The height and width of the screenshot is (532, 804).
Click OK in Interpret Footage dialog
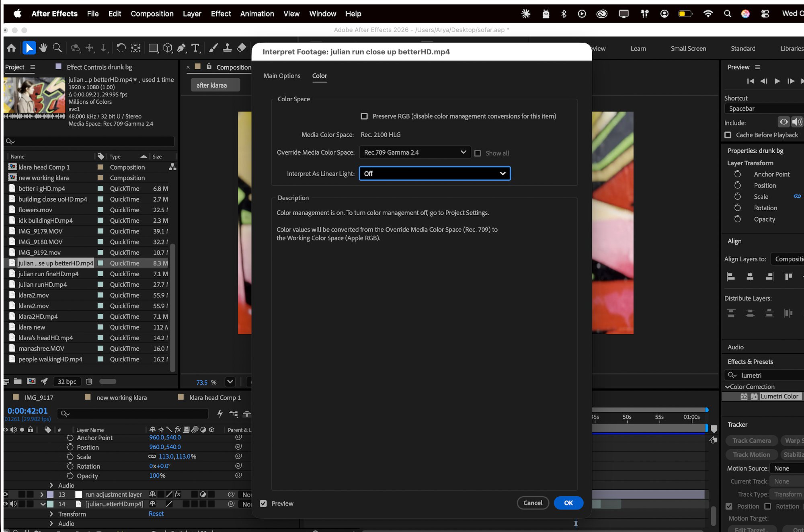coord(568,503)
